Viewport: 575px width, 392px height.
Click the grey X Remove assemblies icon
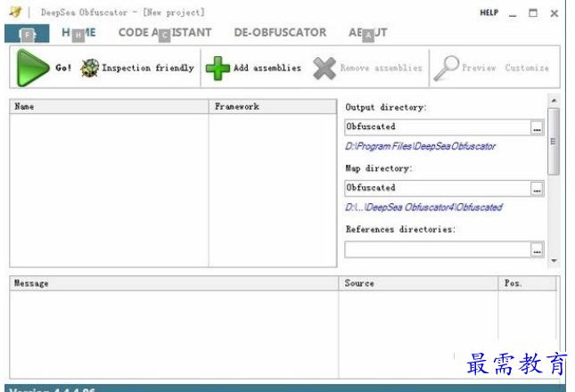click(x=324, y=69)
